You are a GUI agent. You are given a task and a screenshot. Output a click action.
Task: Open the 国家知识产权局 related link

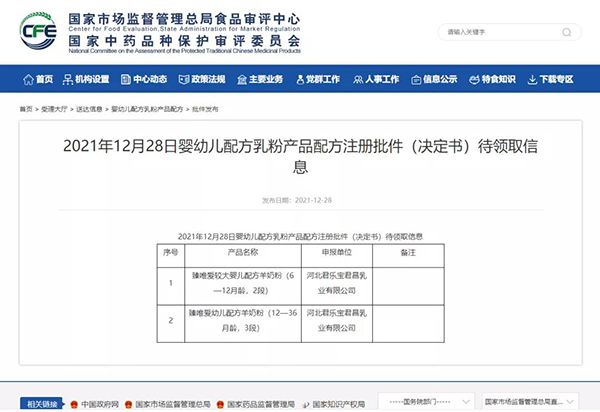339,404
